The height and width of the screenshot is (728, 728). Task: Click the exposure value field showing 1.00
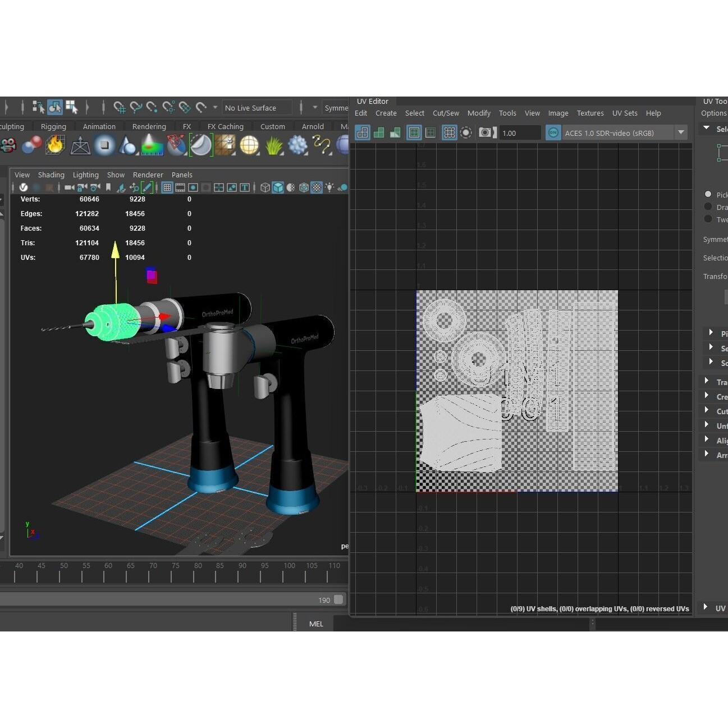pos(519,132)
